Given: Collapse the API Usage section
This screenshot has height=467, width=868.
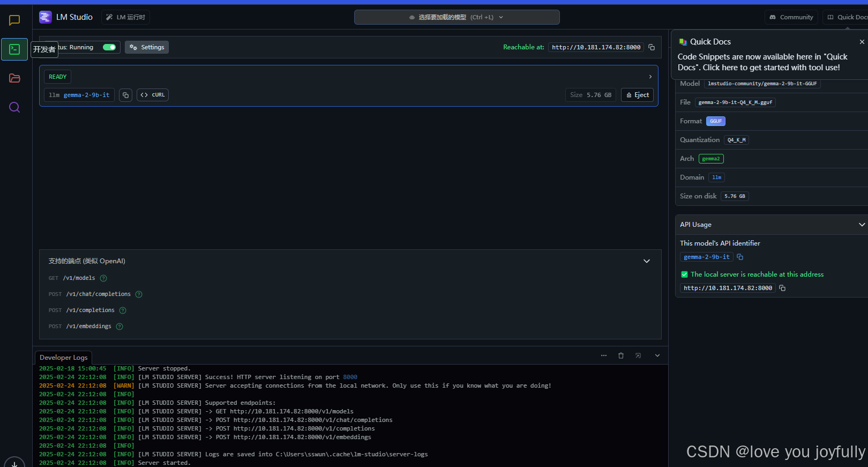Looking at the screenshot, I should pyautogui.click(x=862, y=225).
